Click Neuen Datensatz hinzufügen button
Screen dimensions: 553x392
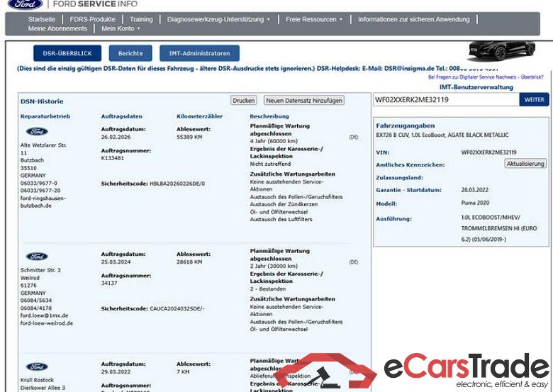click(x=304, y=101)
